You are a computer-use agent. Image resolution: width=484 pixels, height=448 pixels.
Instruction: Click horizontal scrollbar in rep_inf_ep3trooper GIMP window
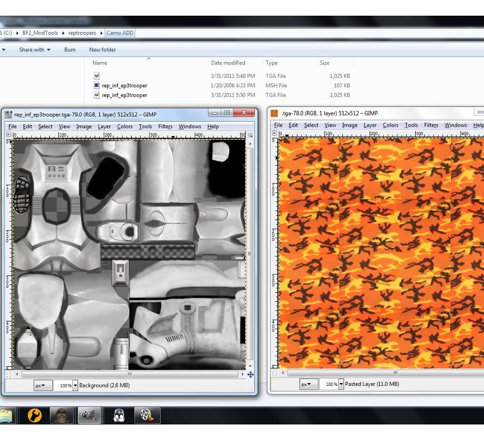click(129, 374)
